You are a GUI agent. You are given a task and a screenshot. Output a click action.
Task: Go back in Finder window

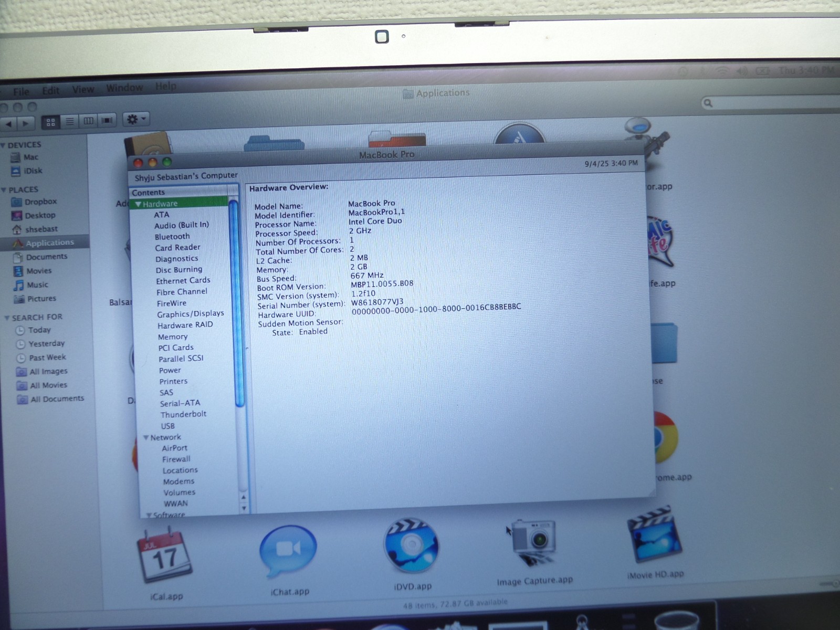(9, 124)
